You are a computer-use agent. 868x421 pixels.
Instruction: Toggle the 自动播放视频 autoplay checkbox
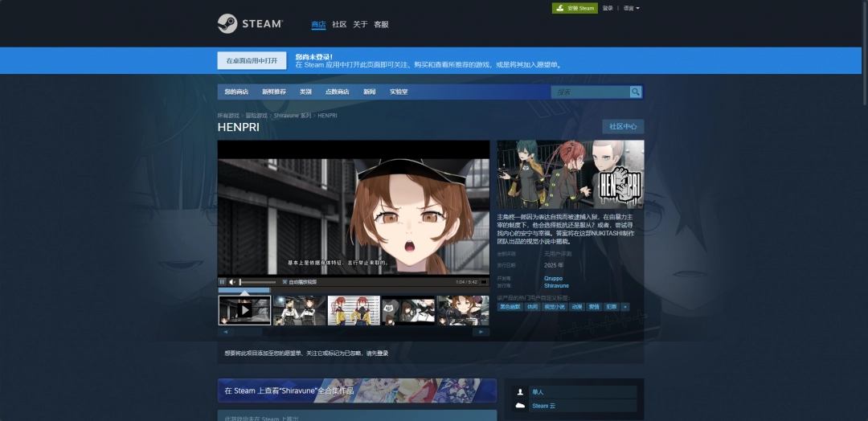click(x=285, y=282)
